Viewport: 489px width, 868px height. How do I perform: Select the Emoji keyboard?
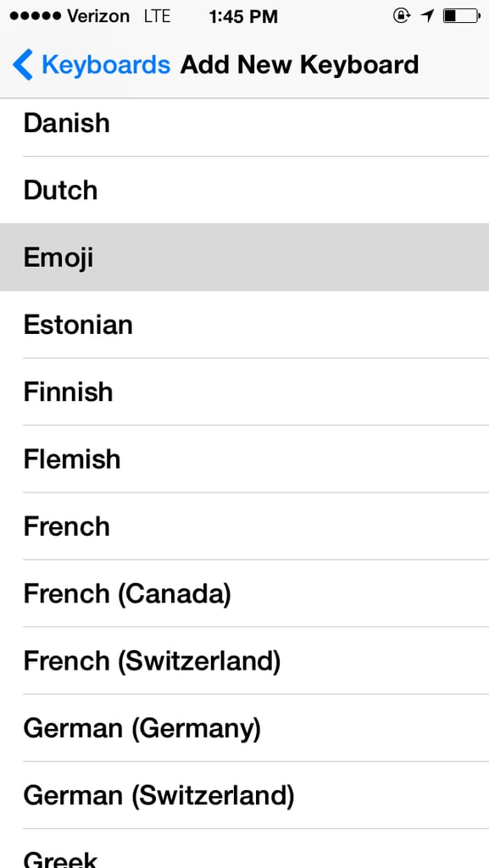[x=244, y=258]
